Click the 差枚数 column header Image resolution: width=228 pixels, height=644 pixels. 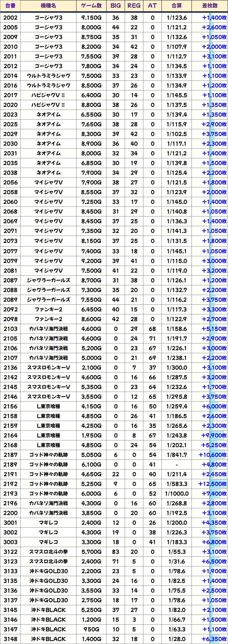click(x=210, y=6)
